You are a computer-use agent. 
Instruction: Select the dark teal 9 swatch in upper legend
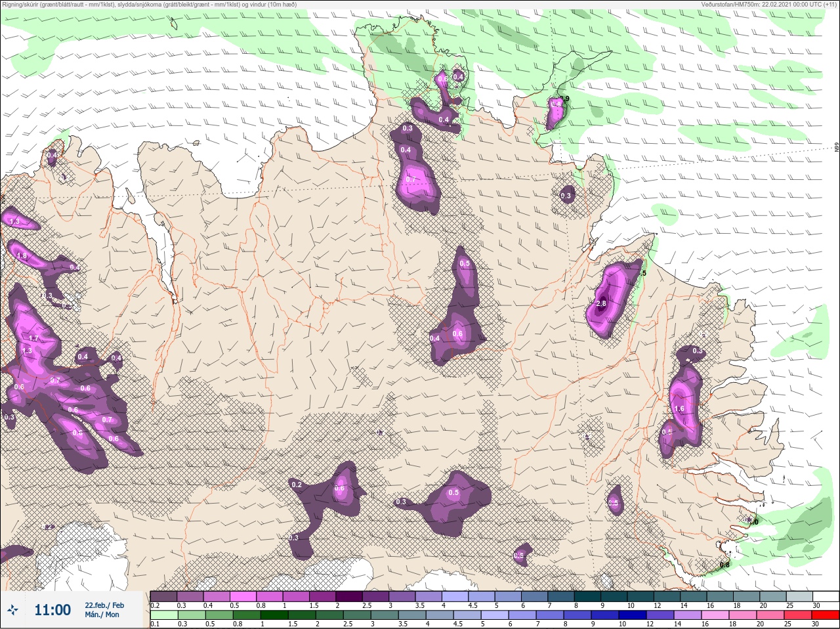614,596
